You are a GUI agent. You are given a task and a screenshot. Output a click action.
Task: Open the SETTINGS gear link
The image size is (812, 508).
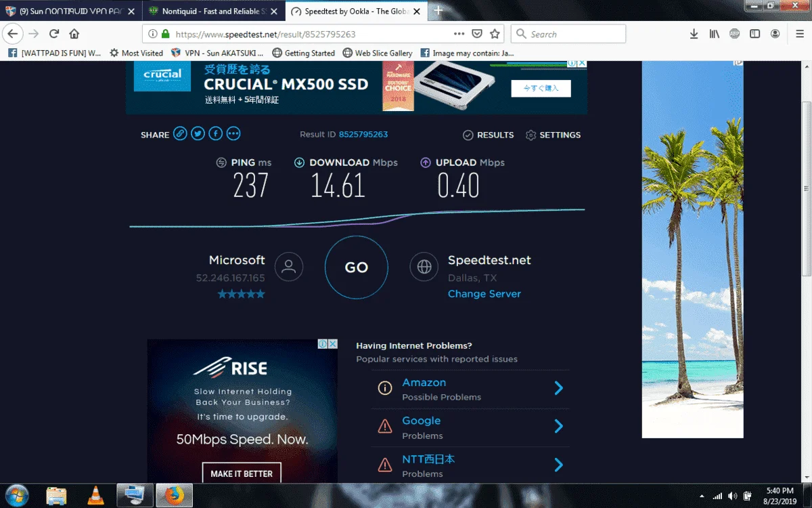[553, 135]
